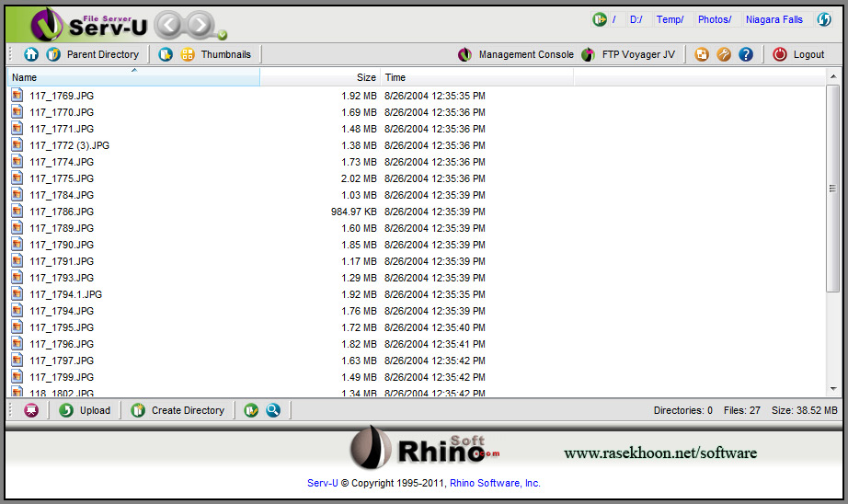This screenshot has width=848, height=504.
Task: Select file 117_1770.JPG
Action: [x=62, y=112]
